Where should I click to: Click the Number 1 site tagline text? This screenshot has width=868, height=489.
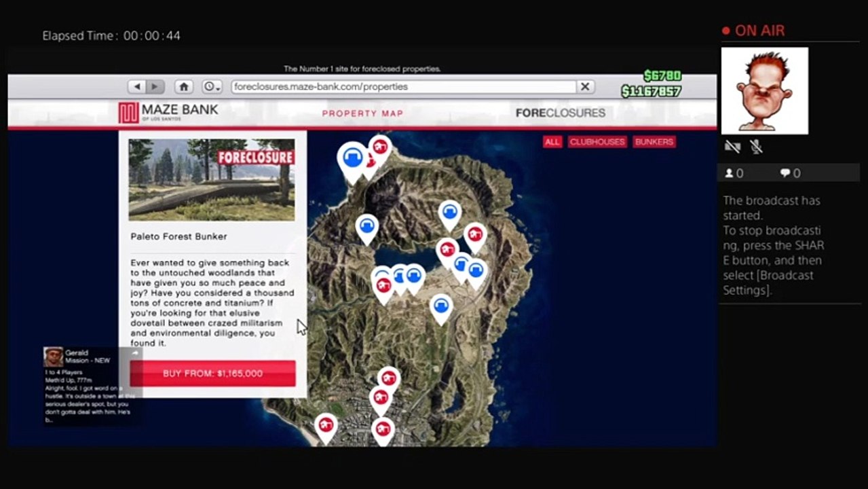[362, 69]
